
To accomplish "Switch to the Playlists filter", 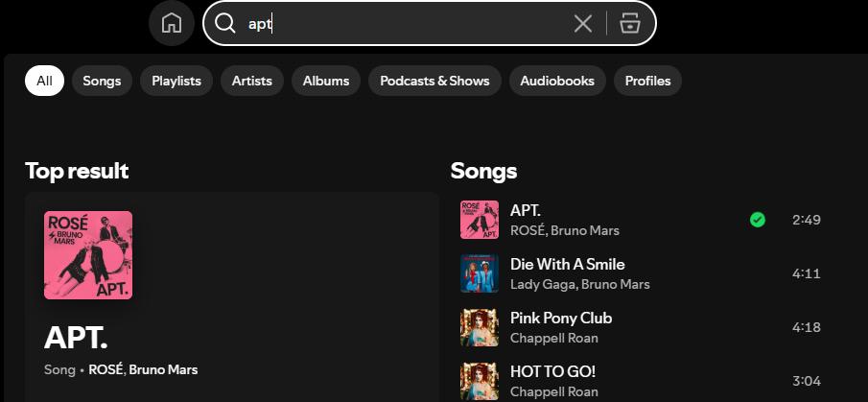I will coord(176,81).
